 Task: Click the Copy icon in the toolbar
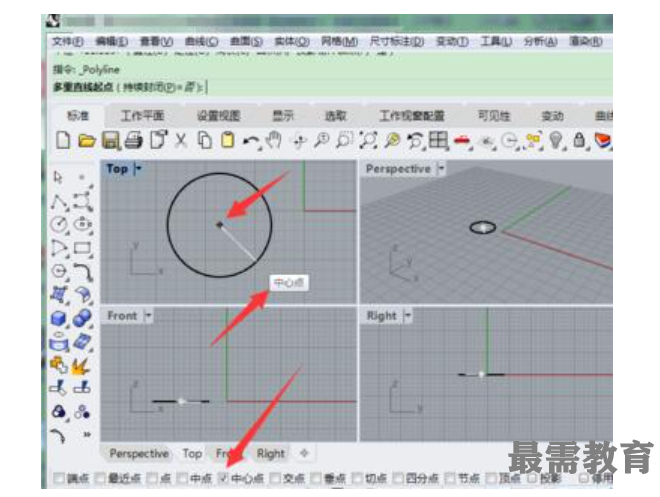(205, 140)
